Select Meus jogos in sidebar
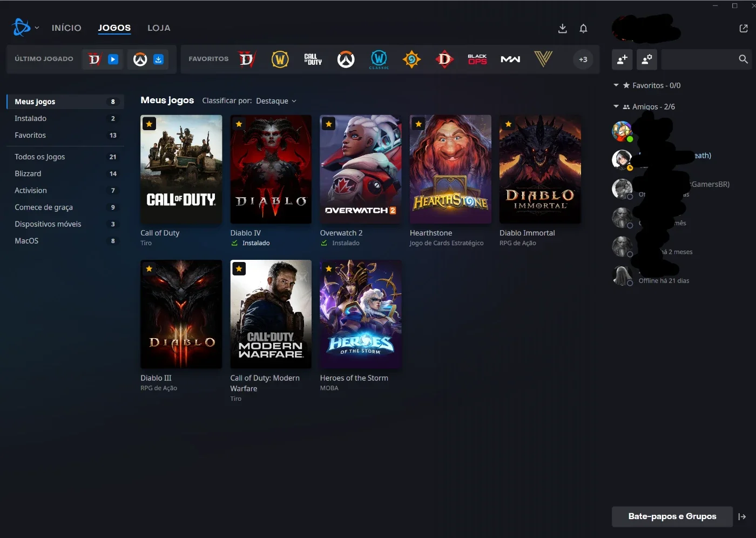 click(65, 102)
